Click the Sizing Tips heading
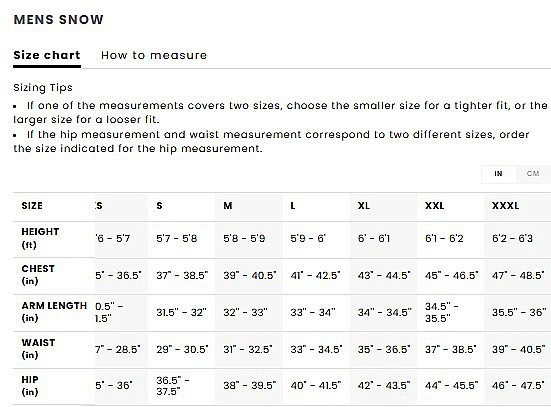 point(43,88)
